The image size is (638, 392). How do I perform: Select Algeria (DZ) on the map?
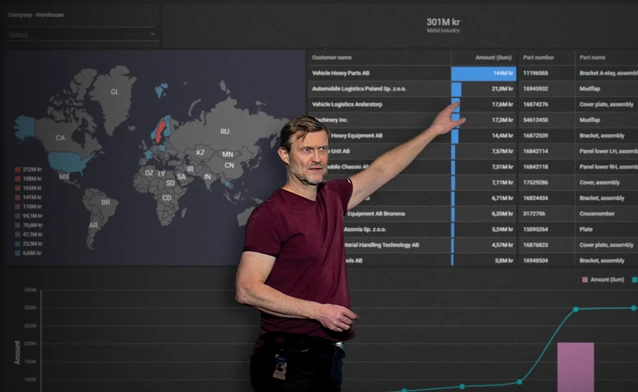click(149, 173)
